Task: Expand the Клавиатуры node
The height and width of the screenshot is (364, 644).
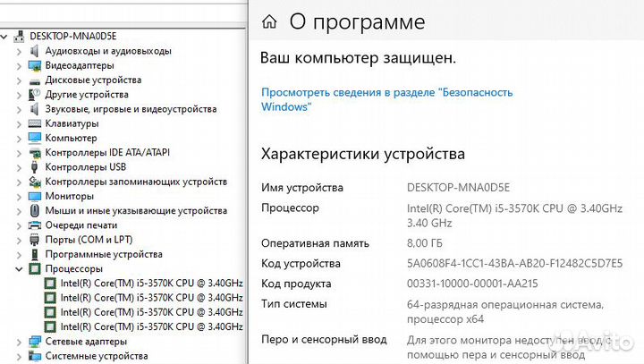Action: [x=19, y=124]
